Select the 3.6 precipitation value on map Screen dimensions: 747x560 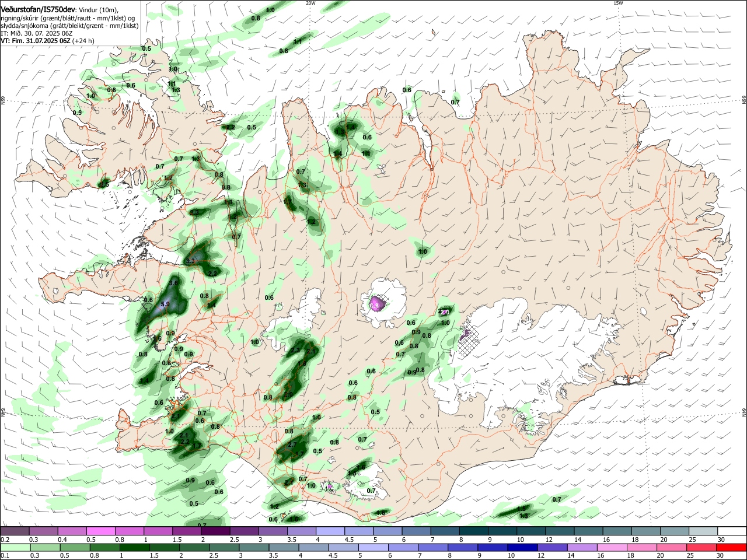[x=173, y=283]
